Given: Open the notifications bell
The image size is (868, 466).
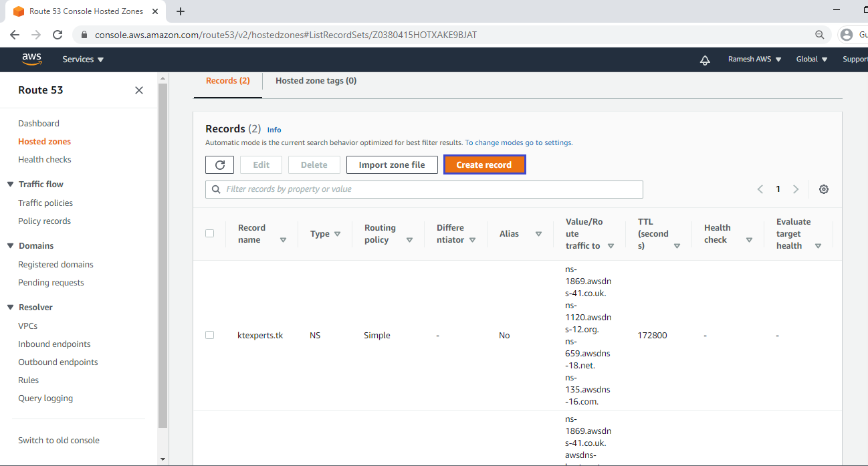Looking at the screenshot, I should point(705,60).
